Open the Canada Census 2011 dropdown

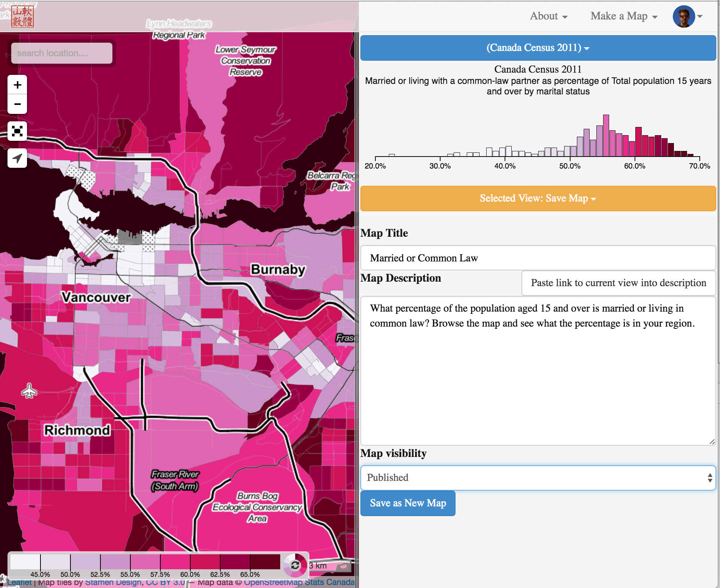pos(538,48)
